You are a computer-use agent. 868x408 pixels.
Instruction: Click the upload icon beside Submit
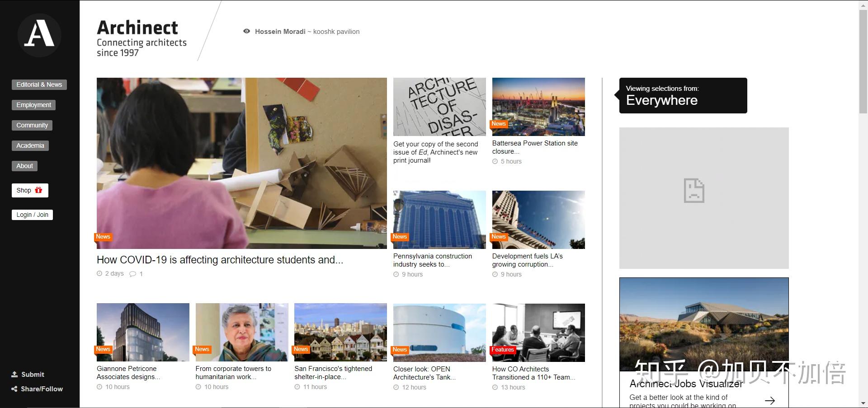click(14, 375)
